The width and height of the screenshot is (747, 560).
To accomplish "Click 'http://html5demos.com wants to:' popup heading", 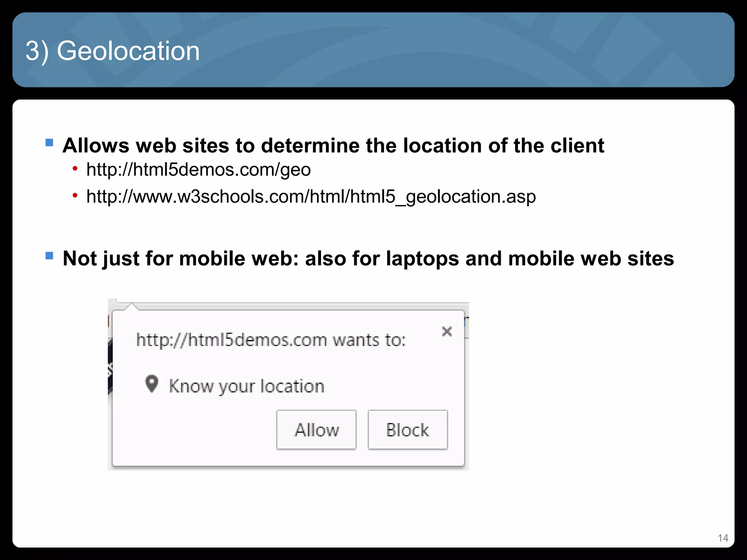I will [x=271, y=340].
